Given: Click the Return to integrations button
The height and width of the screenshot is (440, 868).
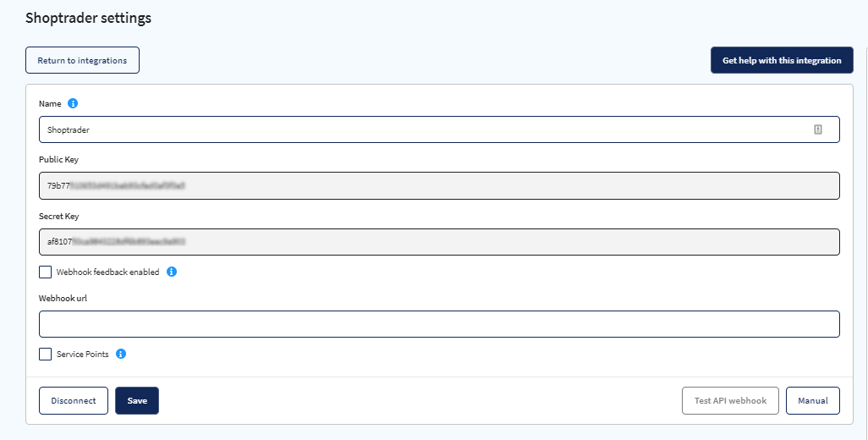Looking at the screenshot, I should (x=82, y=60).
